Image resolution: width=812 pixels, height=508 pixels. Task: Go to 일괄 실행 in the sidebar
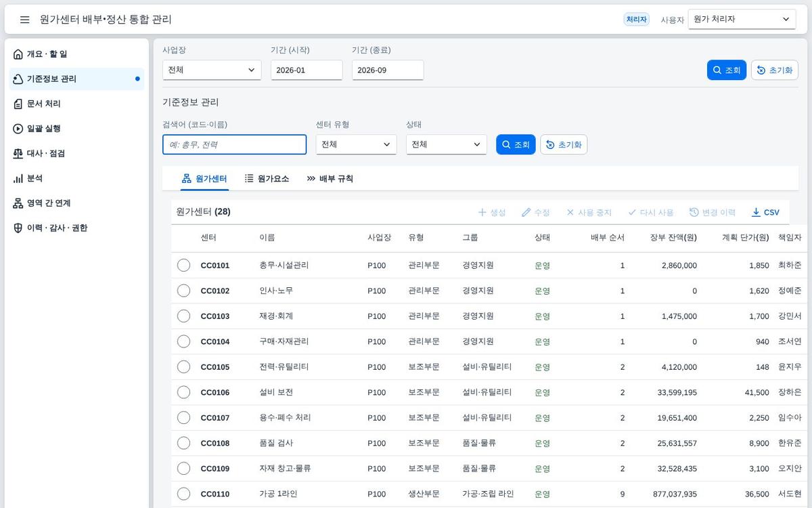(x=76, y=129)
